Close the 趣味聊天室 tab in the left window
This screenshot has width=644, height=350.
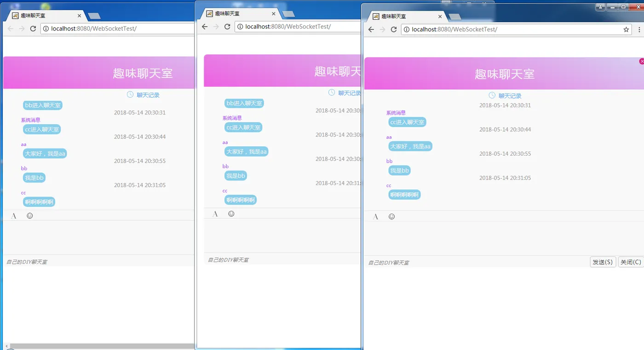click(79, 16)
